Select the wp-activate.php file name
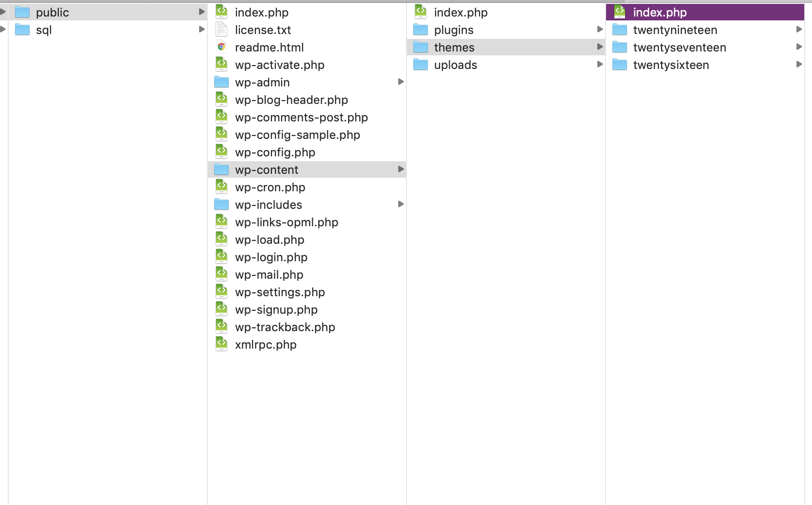812x505 pixels. [x=280, y=65]
